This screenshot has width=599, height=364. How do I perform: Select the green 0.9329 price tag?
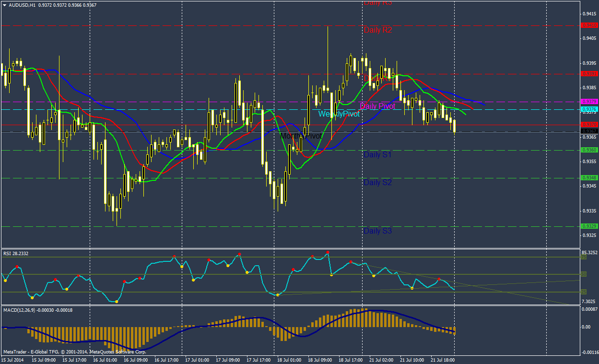pos(589,226)
